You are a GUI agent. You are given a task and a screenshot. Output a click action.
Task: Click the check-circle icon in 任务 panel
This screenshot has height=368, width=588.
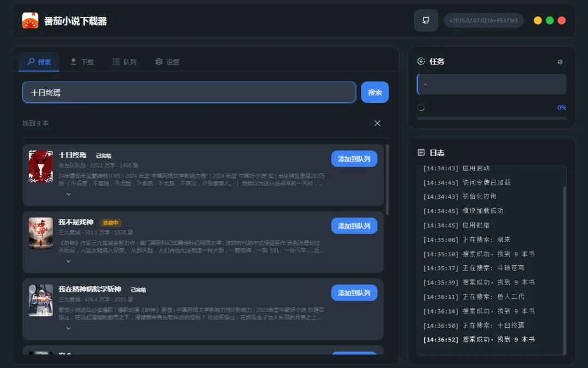click(560, 62)
